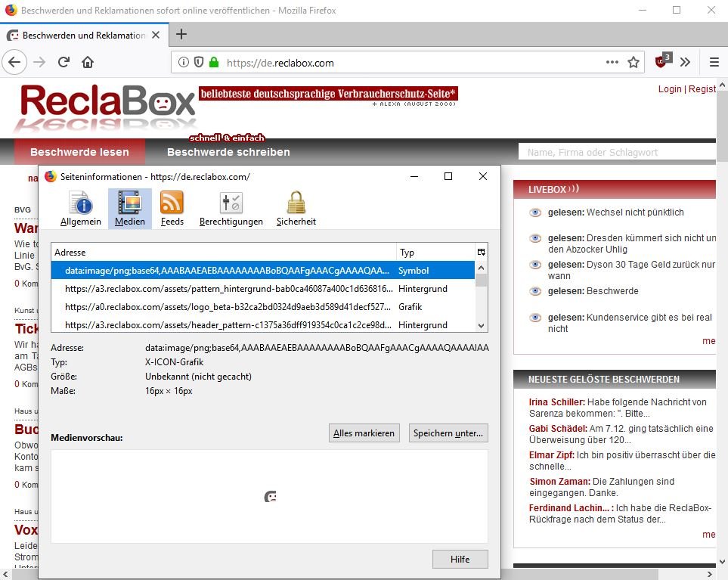Minimize the Seiteninformationen dialog
The width and height of the screenshot is (728, 580).
click(414, 176)
